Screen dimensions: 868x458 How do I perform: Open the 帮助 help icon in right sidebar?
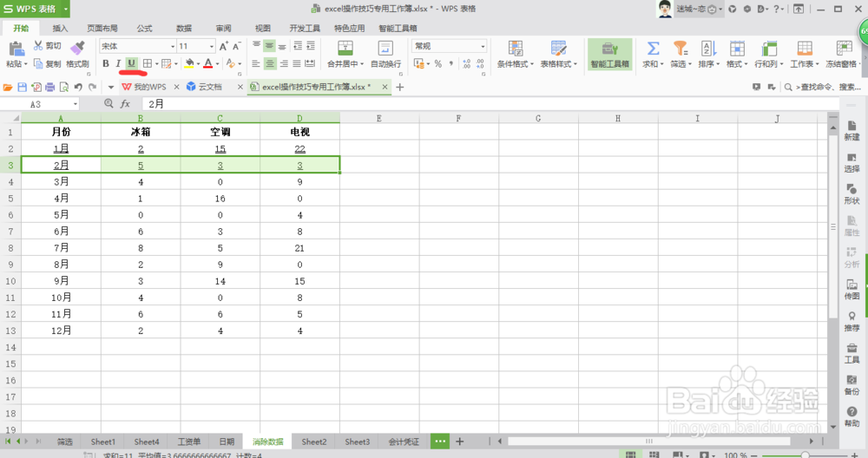[852, 417]
